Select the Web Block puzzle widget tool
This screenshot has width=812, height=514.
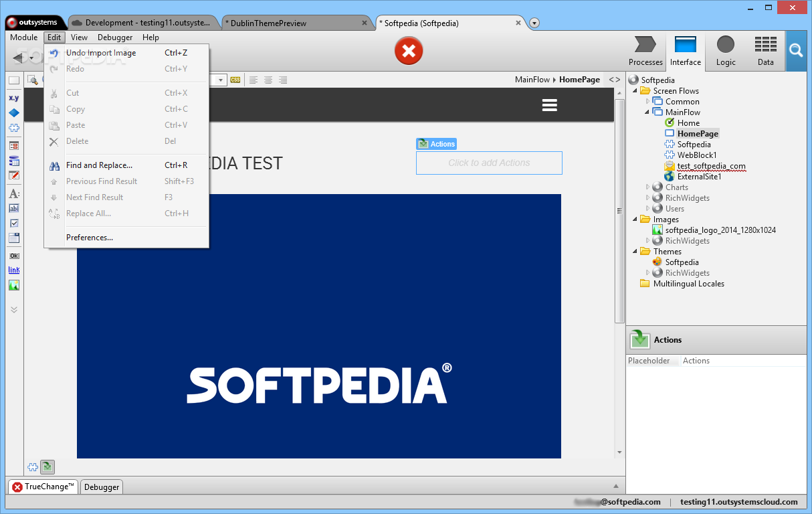tap(14, 128)
